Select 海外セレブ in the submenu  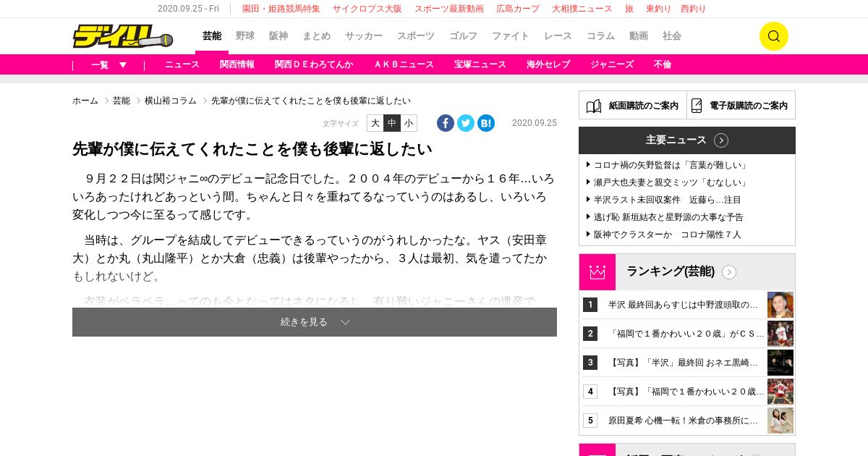tap(548, 64)
